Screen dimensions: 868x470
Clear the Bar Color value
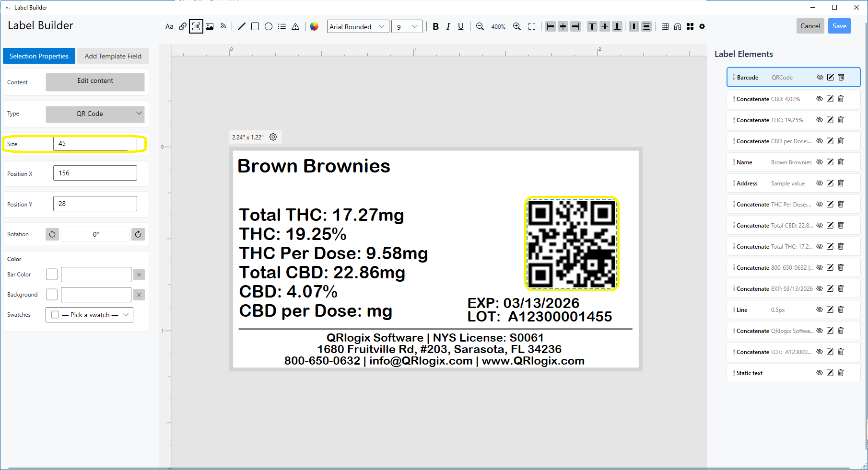[139, 275]
